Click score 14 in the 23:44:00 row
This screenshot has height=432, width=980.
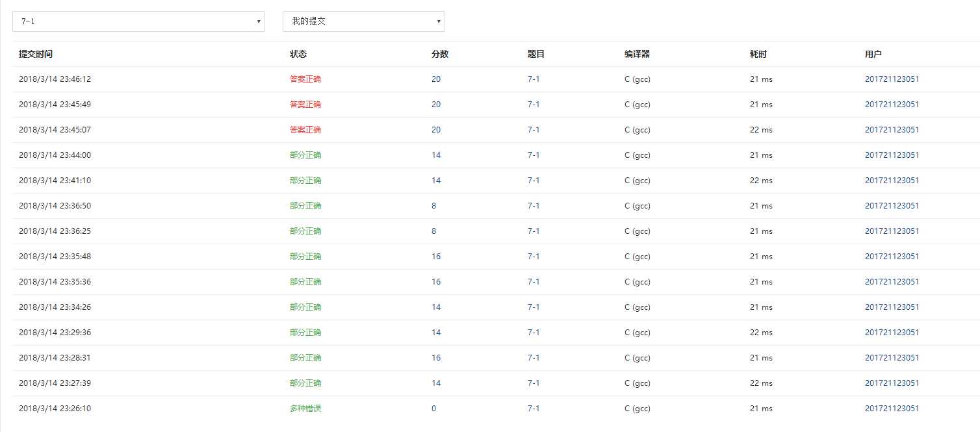click(x=436, y=155)
